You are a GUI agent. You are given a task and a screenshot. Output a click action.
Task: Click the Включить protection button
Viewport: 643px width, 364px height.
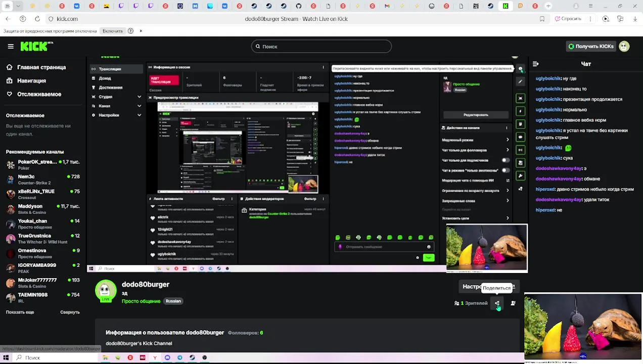pos(112,31)
